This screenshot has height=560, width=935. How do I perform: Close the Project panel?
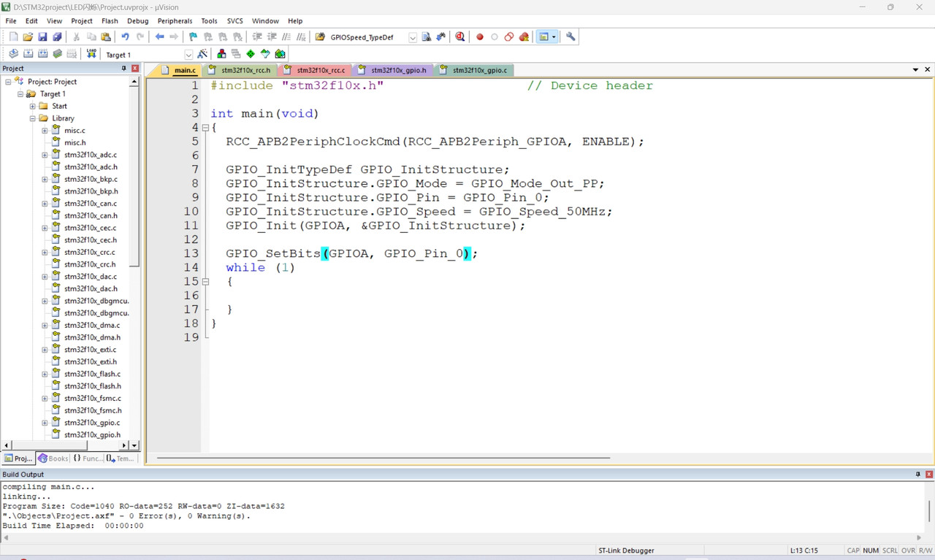click(x=135, y=68)
